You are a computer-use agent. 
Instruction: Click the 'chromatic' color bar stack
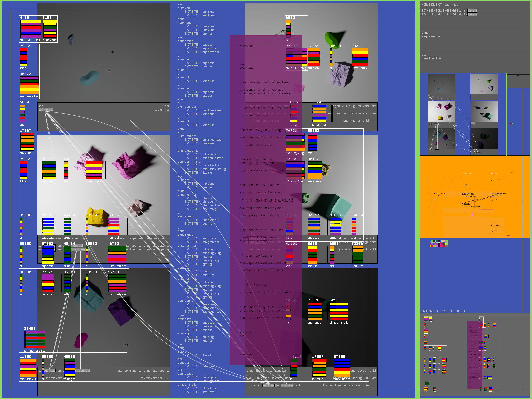click(x=35, y=339)
